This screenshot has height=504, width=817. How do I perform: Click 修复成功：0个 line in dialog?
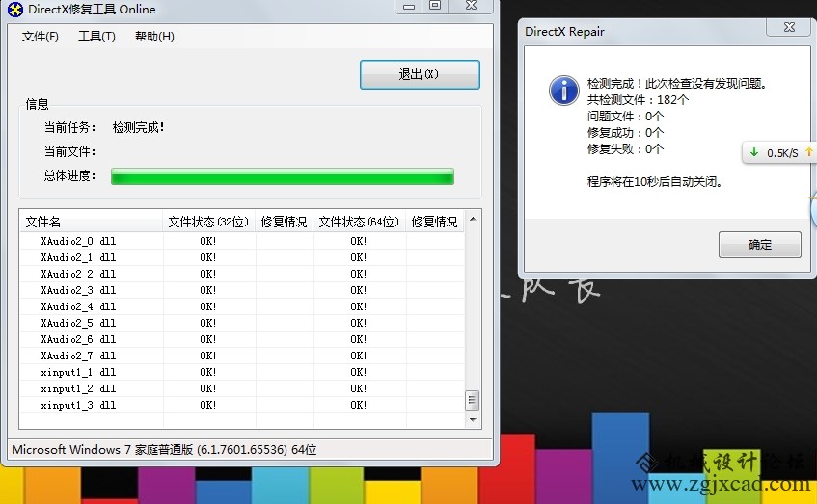(x=625, y=132)
